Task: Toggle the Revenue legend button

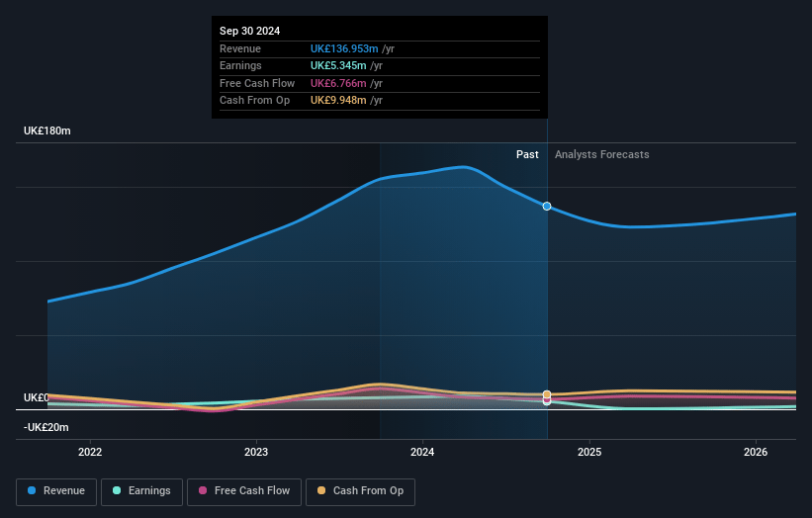Action: 56,491
